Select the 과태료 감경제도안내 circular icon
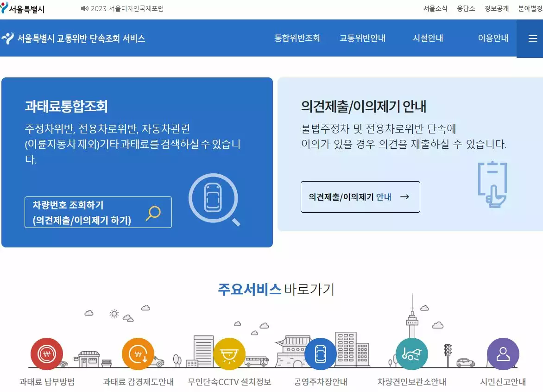 pyautogui.click(x=138, y=354)
